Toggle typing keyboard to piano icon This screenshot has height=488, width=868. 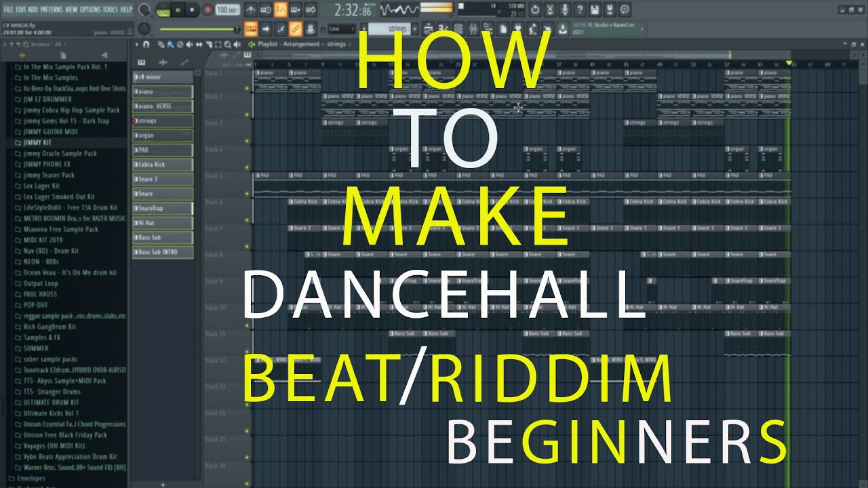pyautogui.click(x=251, y=29)
